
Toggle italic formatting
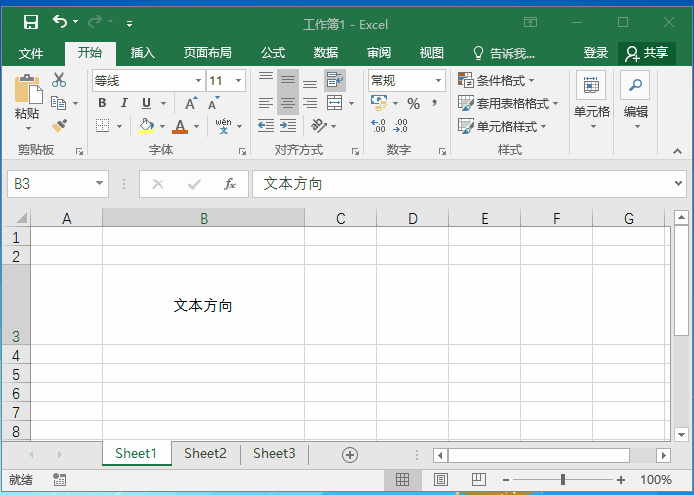pyautogui.click(x=124, y=103)
